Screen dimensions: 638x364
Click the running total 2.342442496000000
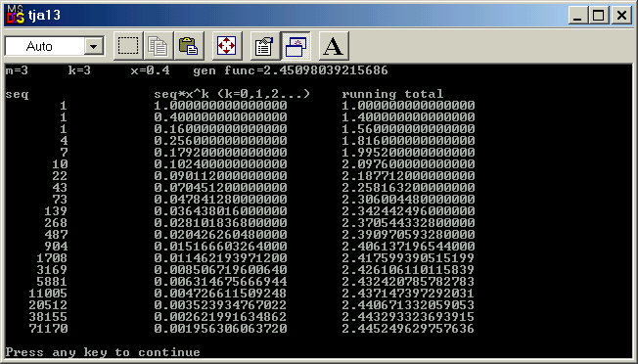[408, 211]
